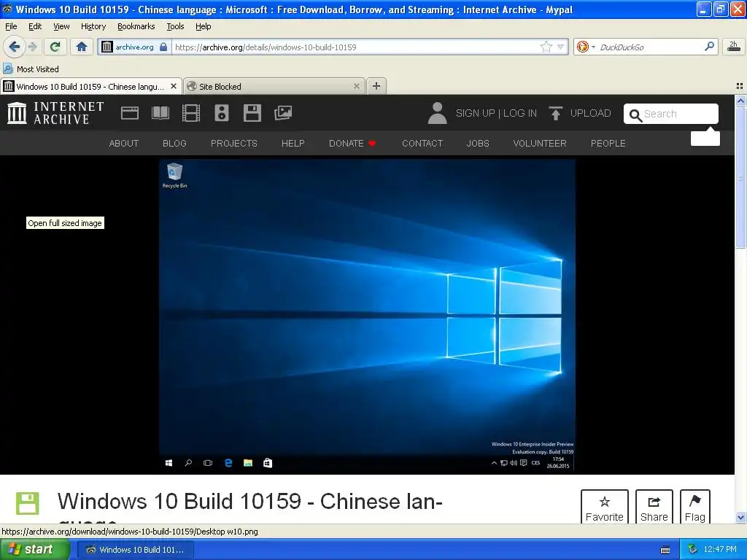
Task: Click the 12:47 PM taskbar clock
Action: point(720,550)
